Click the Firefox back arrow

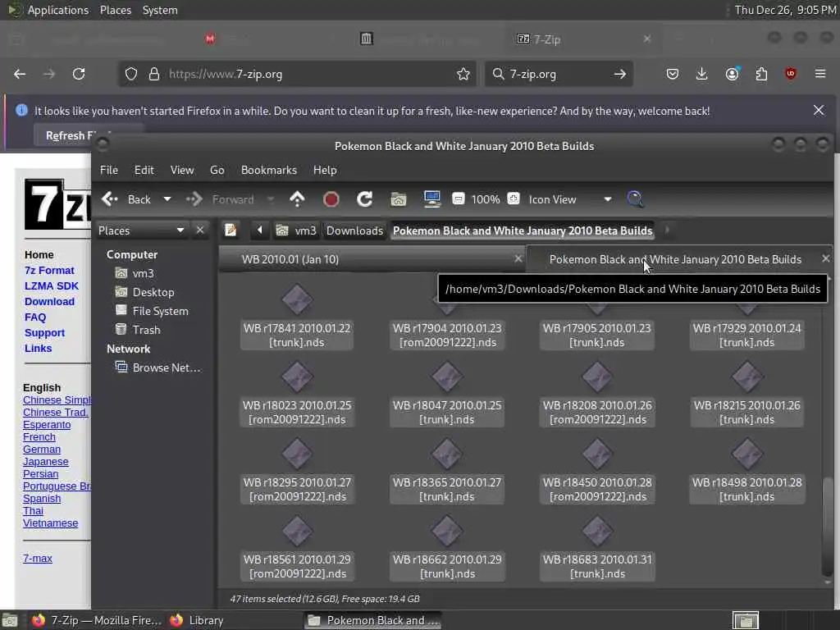point(20,74)
